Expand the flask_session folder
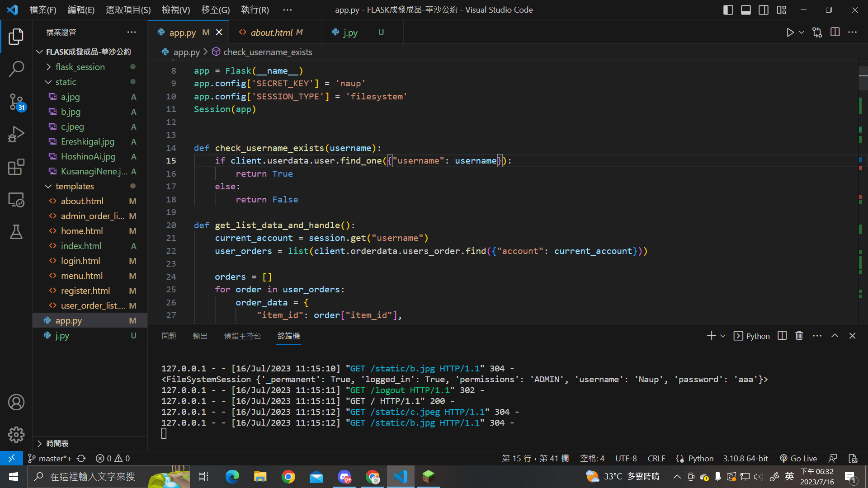Image resolution: width=868 pixels, height=488 pixels. [x=80, y=67]
